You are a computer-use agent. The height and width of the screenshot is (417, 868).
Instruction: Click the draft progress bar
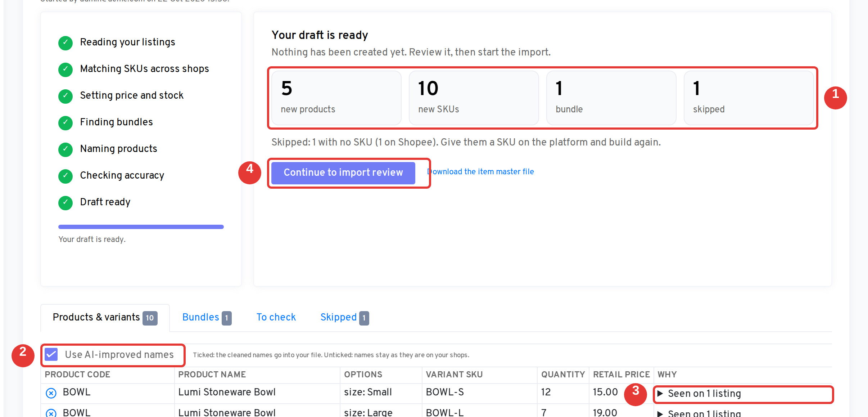[x=141, y=227]
